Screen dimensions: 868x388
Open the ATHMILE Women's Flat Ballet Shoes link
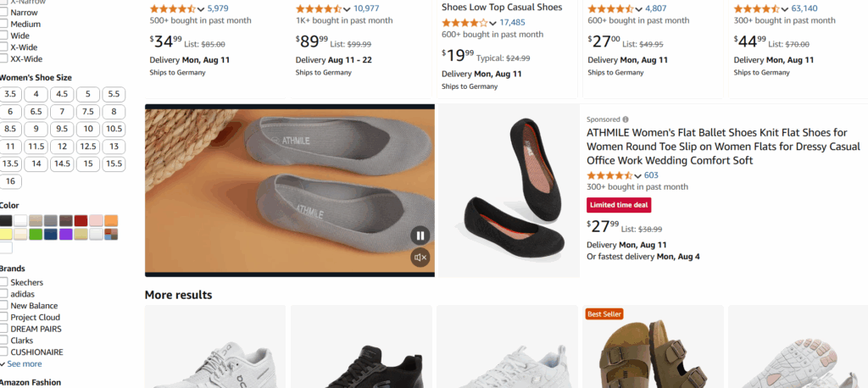[x=716, y=147]
